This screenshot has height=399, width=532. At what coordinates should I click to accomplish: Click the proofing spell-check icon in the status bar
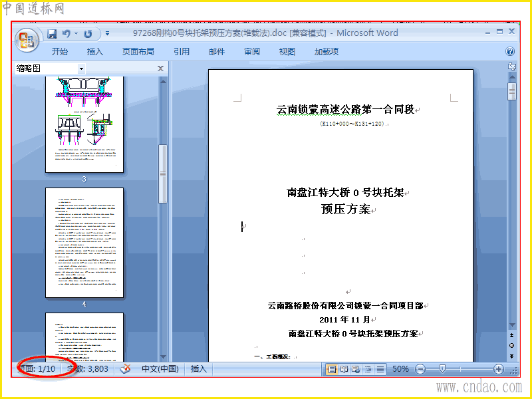(125, 369)
